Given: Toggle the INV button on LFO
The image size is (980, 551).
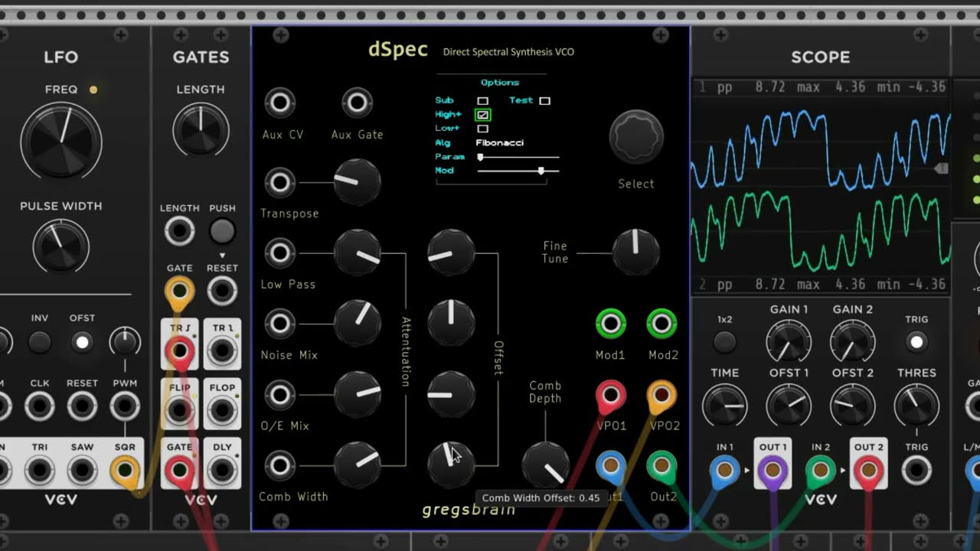Looking at the screenshot, I should 39,341.
